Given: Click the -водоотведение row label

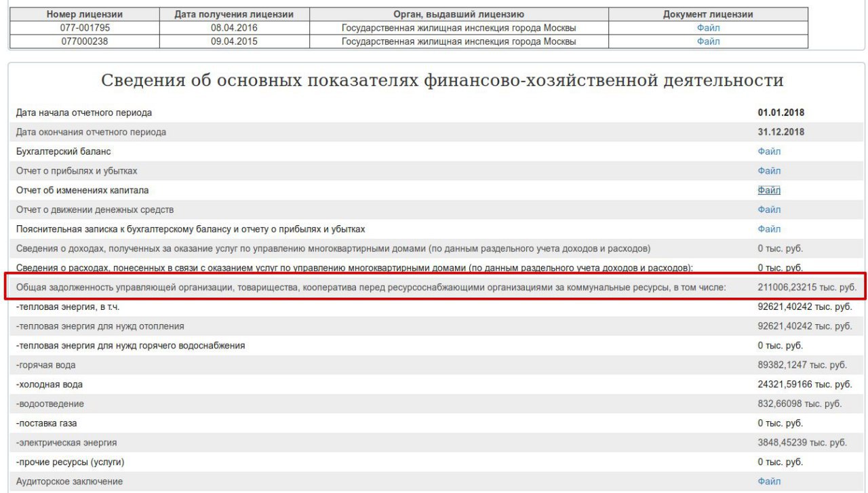Looking at the screenshot, I should coord(50,404).
